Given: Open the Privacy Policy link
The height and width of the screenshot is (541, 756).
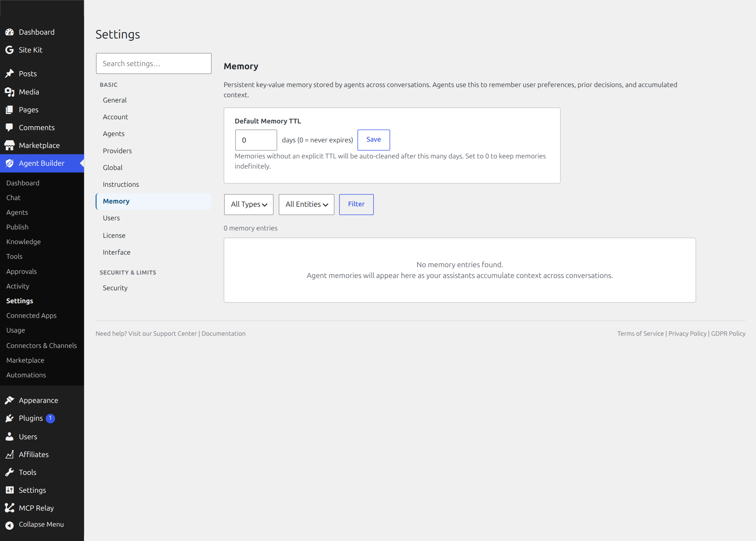Looking at the screenshot, I should coord(687,334).
